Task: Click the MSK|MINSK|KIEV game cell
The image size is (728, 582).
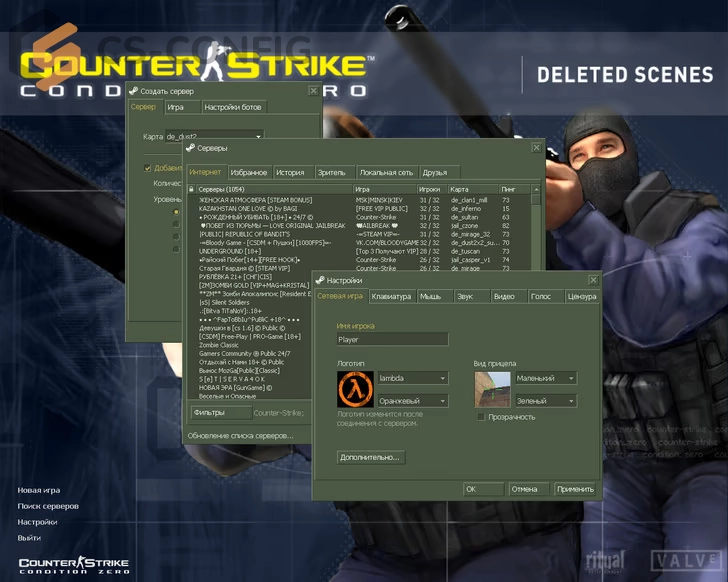Action: pos(379,200)
